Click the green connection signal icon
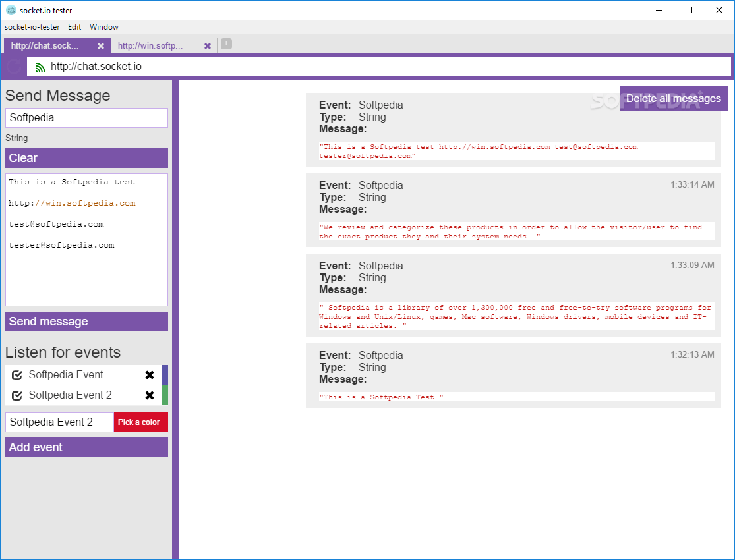 (40, 67)
